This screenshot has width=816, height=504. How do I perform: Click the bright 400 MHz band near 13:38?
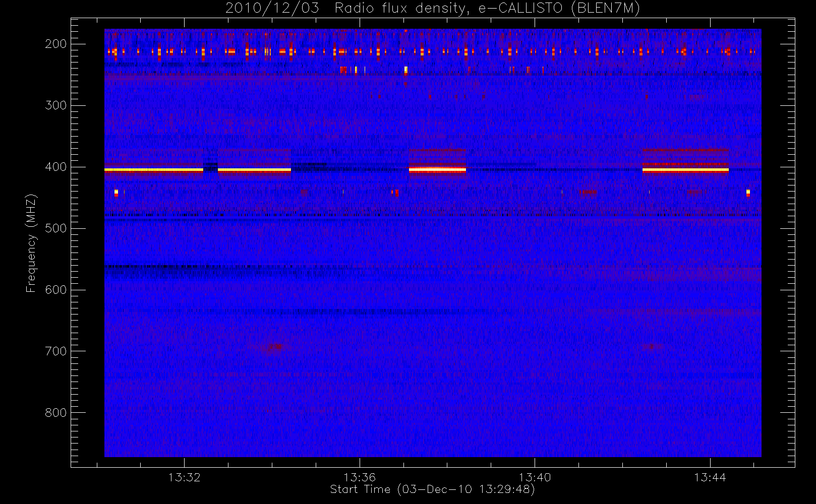point(437,170)
